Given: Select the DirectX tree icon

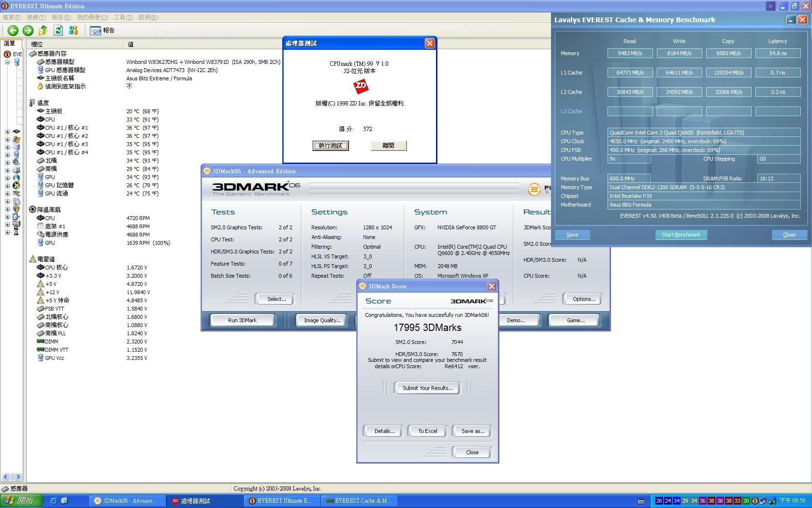Looking at the screenshot, I should (x=16, y=186).
